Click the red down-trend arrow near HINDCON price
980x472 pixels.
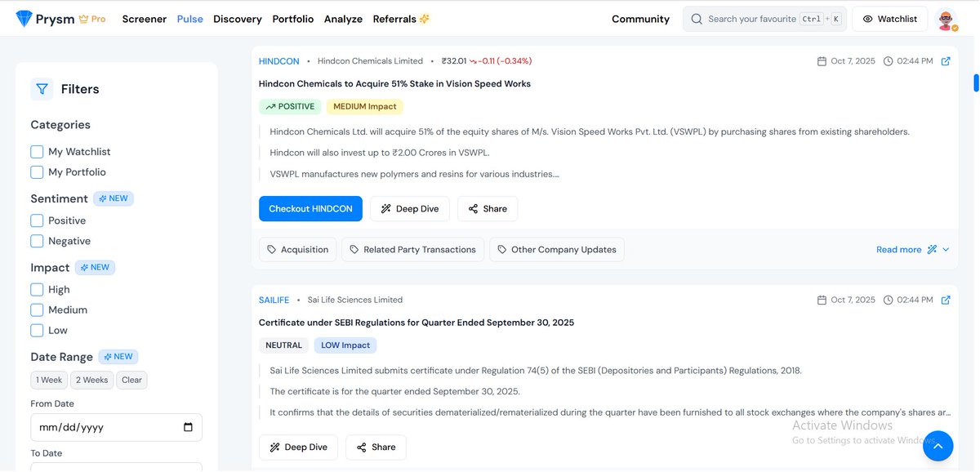(x=473, y=61)
